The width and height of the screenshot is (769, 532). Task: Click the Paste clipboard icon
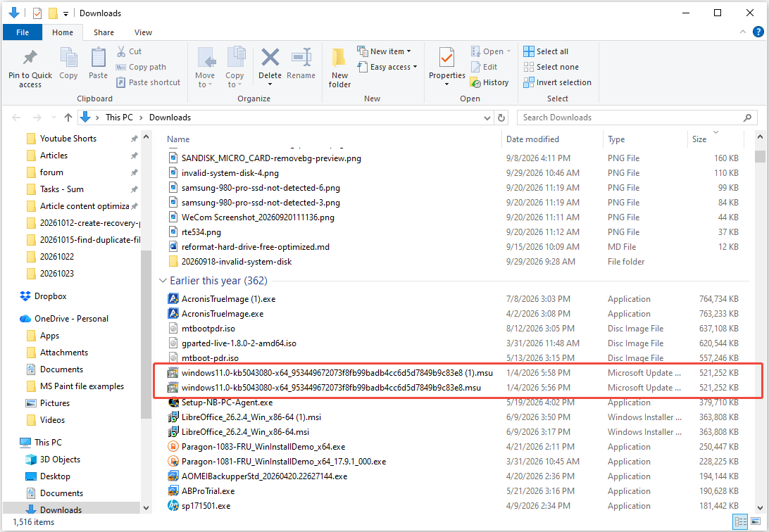[98, 57]
